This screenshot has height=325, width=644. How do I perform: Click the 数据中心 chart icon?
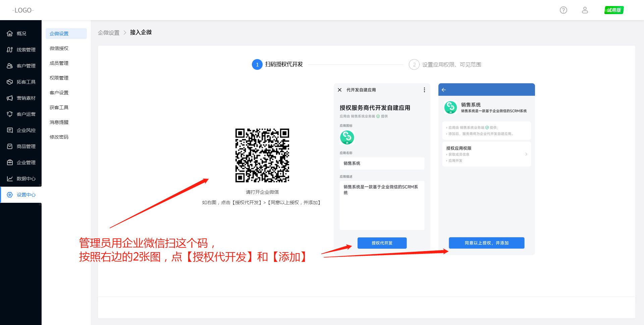point(10,179)
